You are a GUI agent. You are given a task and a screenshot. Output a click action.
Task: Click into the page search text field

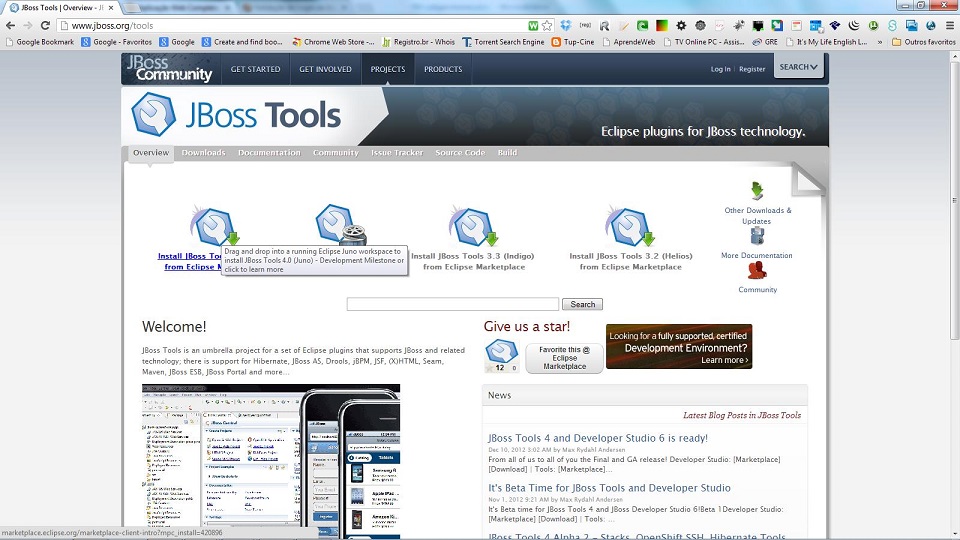(x=452, y=304)
